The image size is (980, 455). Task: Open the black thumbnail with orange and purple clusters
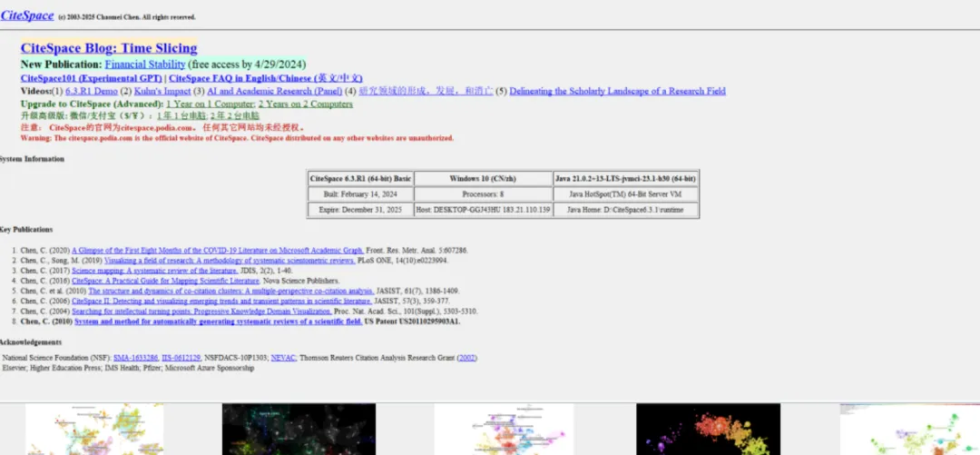pos(708,429)
